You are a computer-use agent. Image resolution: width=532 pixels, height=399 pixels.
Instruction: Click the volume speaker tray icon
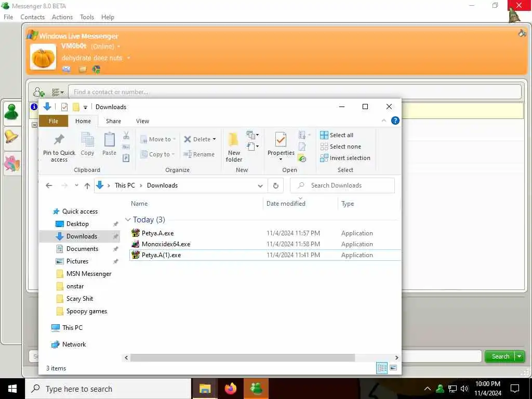pos(464,389)
